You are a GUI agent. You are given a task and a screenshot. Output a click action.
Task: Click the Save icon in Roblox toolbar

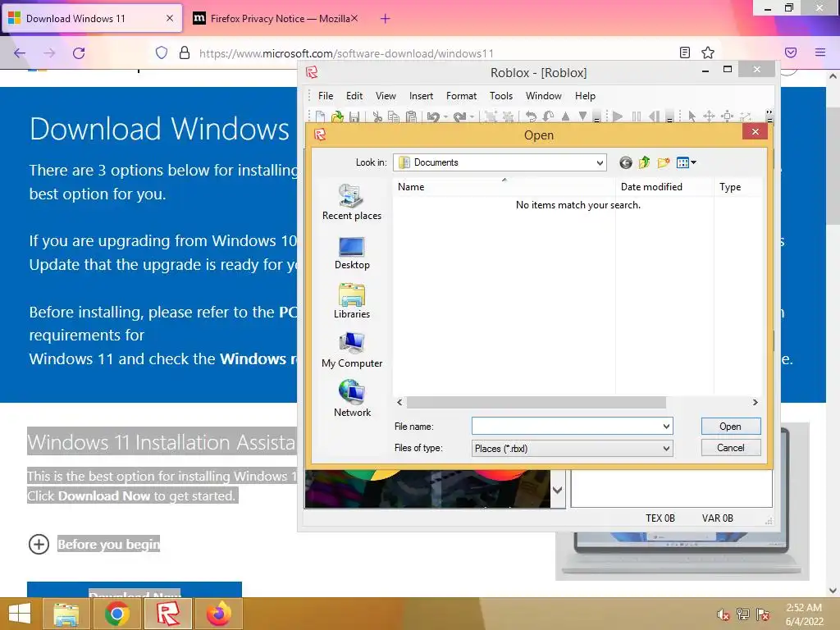point(354,116)
